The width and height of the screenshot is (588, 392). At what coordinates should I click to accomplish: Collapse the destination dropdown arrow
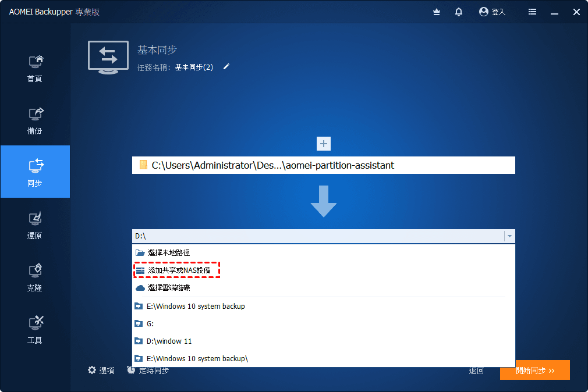point(509,236)
